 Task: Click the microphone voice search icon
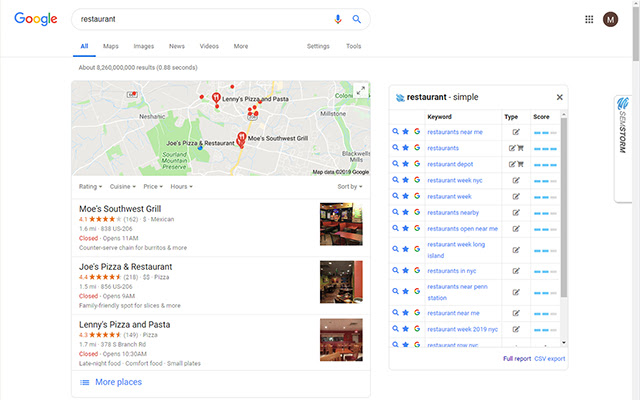338,19
